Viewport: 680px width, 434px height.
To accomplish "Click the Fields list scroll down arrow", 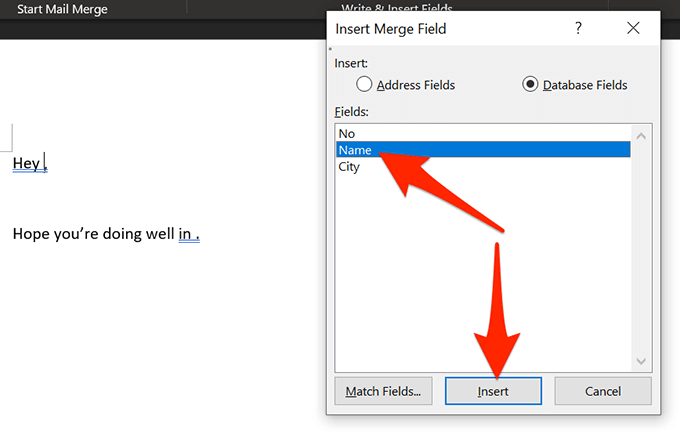I will pos(642,362).
